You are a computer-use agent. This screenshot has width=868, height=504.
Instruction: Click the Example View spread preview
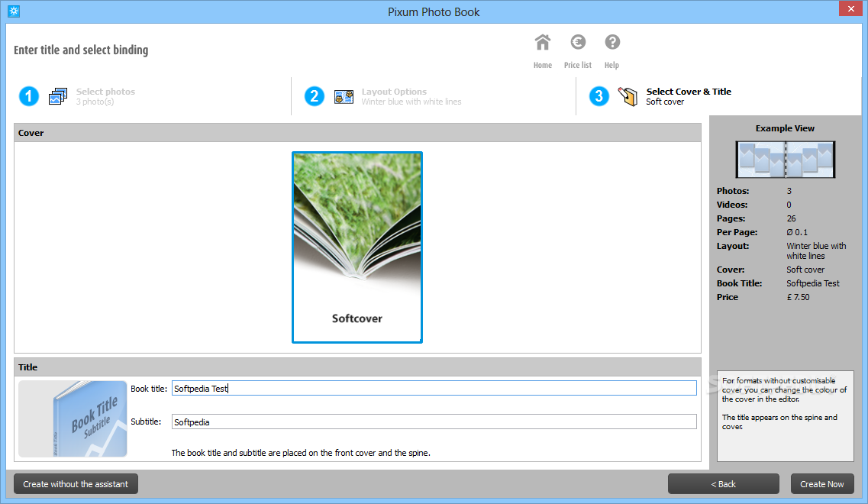(x=785, y=160)
